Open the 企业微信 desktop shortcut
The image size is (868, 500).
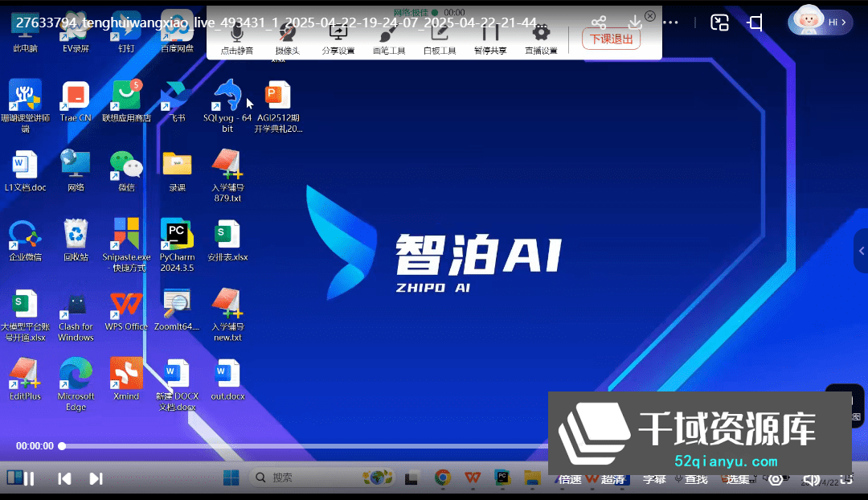pyautogui.click(x=25, y=241)
